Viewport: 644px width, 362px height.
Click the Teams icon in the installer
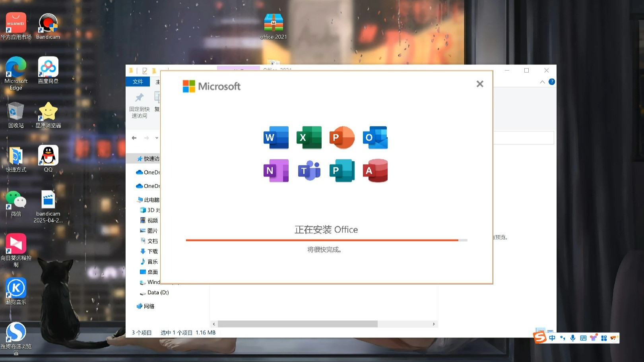(x=309, y=170)
